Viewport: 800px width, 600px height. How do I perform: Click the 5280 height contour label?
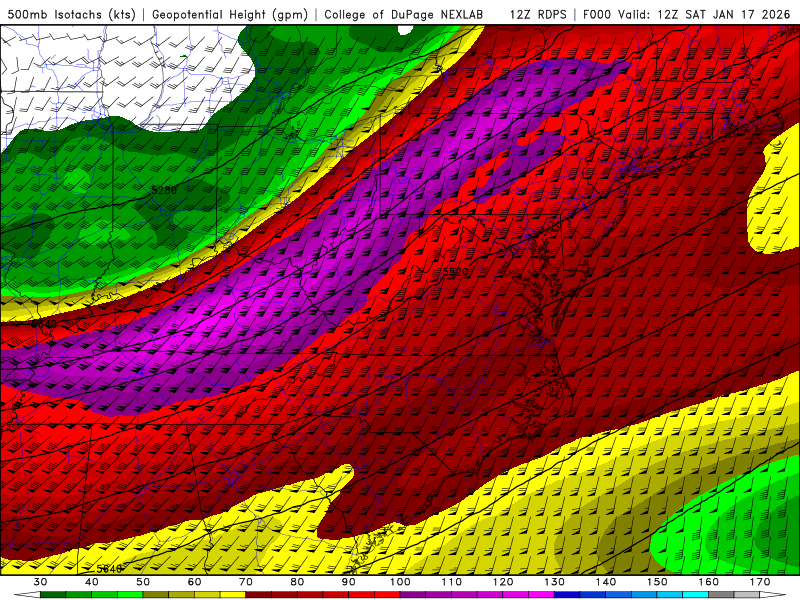pos(164,190)
